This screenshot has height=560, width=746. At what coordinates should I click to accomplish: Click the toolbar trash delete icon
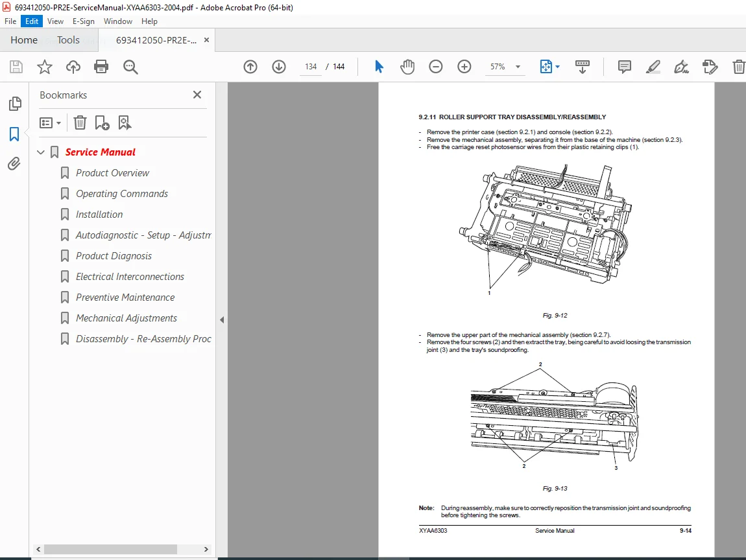738,67
